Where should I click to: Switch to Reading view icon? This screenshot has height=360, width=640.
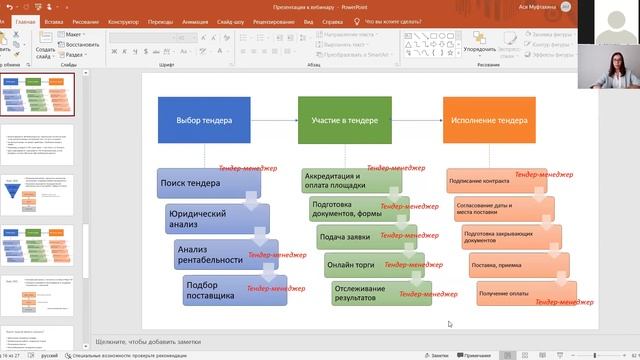pyautogui.click(x=542, y=356)
